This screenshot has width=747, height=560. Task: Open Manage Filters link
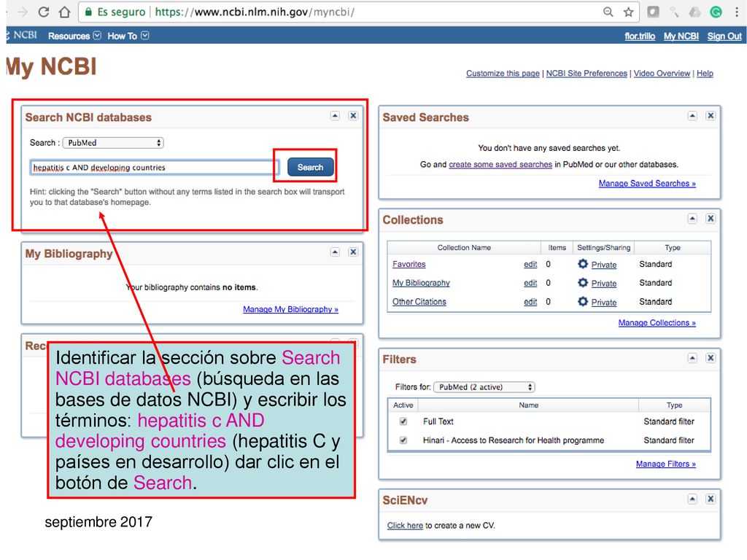pos(665,464)
